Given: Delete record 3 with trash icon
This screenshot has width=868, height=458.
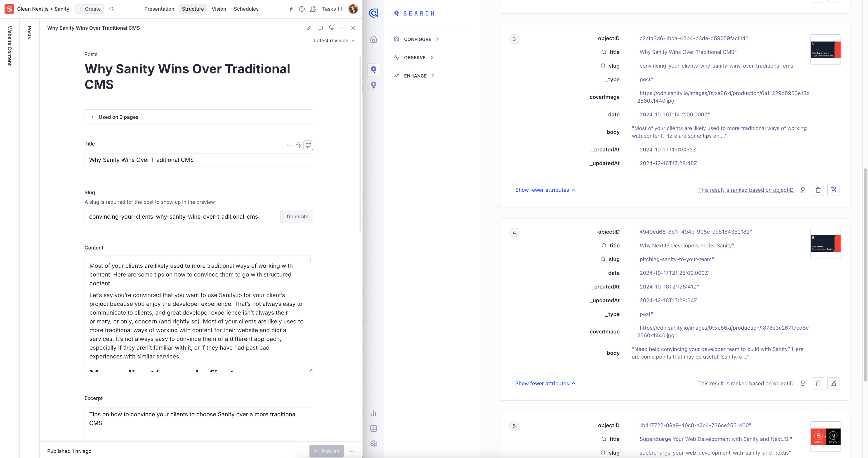Looking at the screenshot, I should pos(818,190).
